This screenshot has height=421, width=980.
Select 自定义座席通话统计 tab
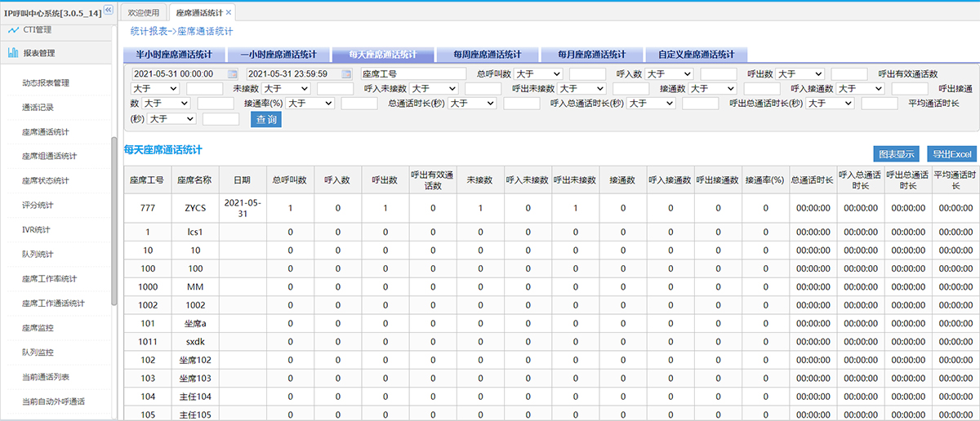697,55
